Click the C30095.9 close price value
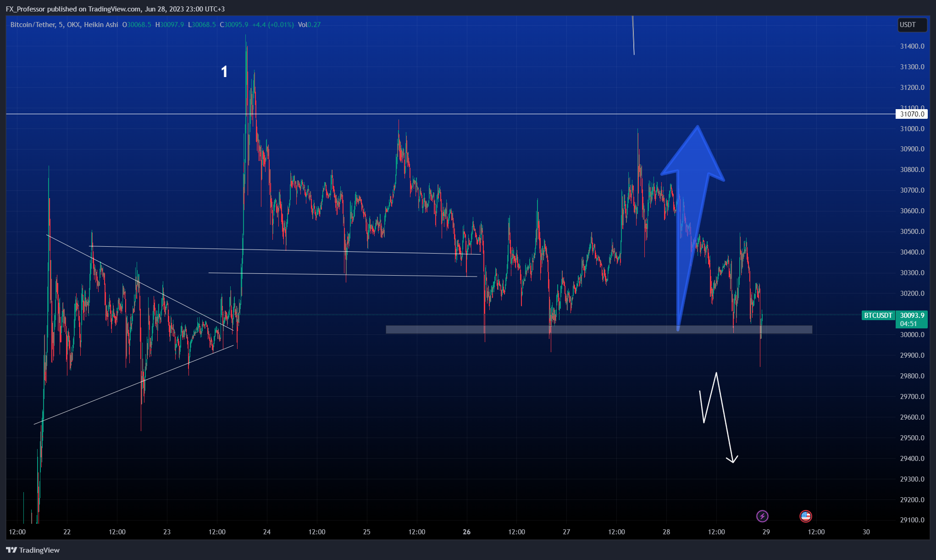Viewport: 936px width, 560px height. tap(234, 25)
